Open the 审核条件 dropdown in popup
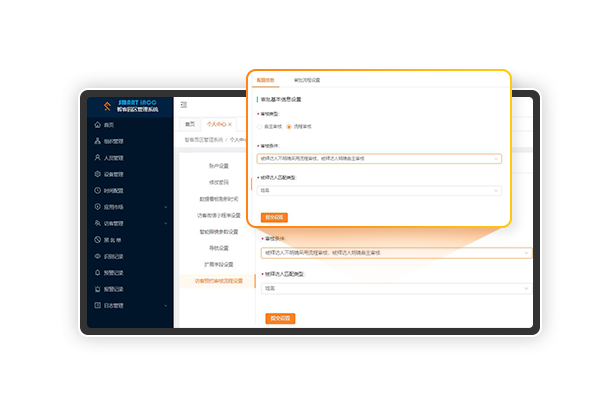This screenshot has width=600, height=400. tap(379, 158)
